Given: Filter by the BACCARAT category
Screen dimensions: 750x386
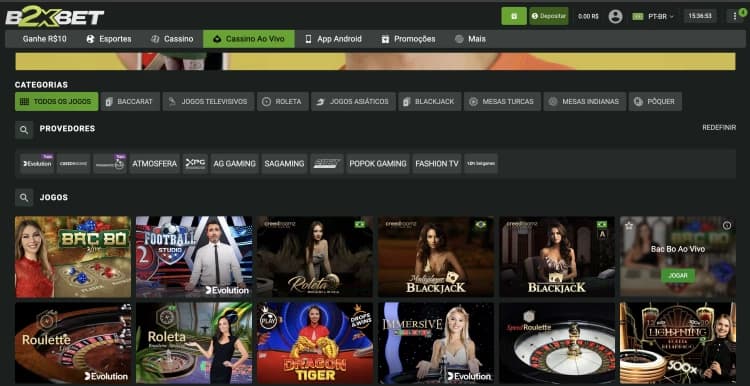Looking at the screenshot, I should point(130,101).
